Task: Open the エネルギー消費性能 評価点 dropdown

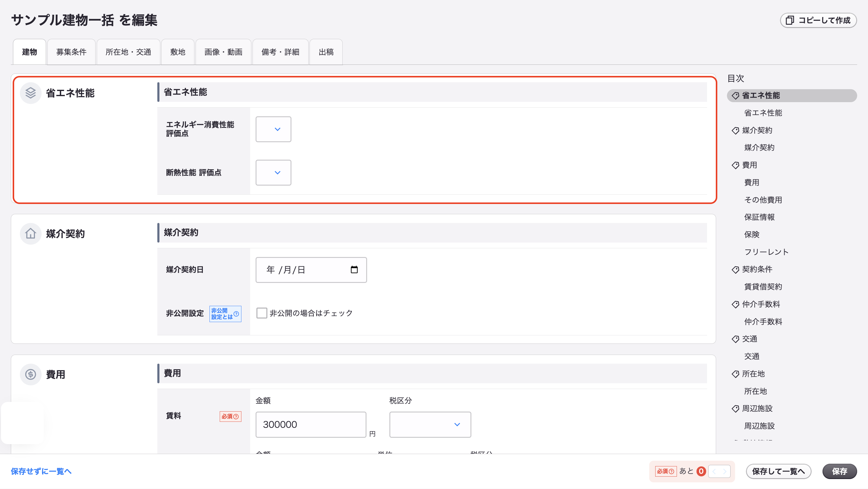Action: coord(273,129)
